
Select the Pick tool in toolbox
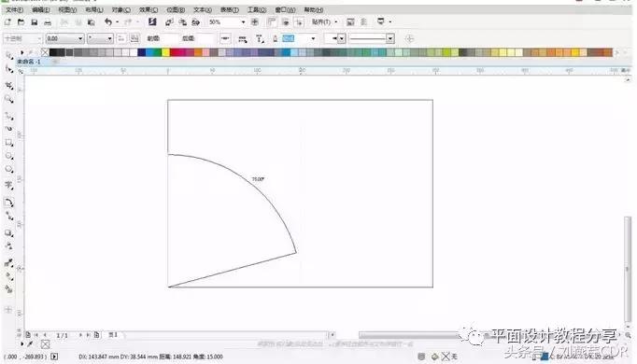coord(8,55)
